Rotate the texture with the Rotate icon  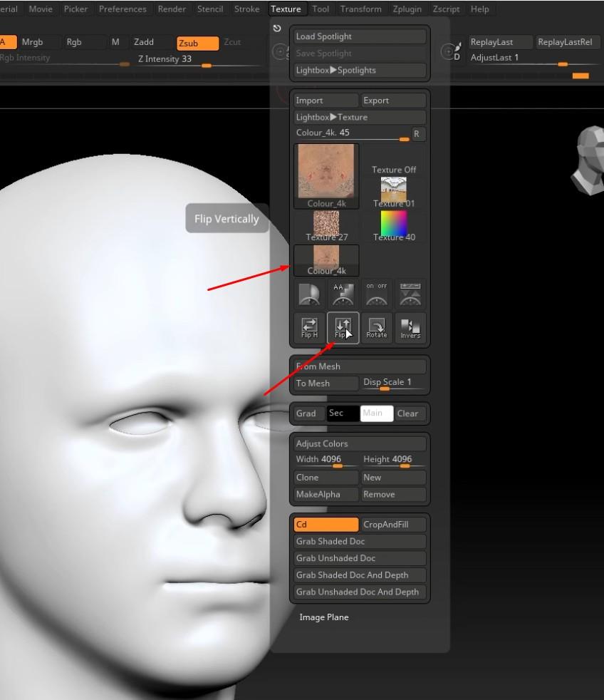coord(377,328)
